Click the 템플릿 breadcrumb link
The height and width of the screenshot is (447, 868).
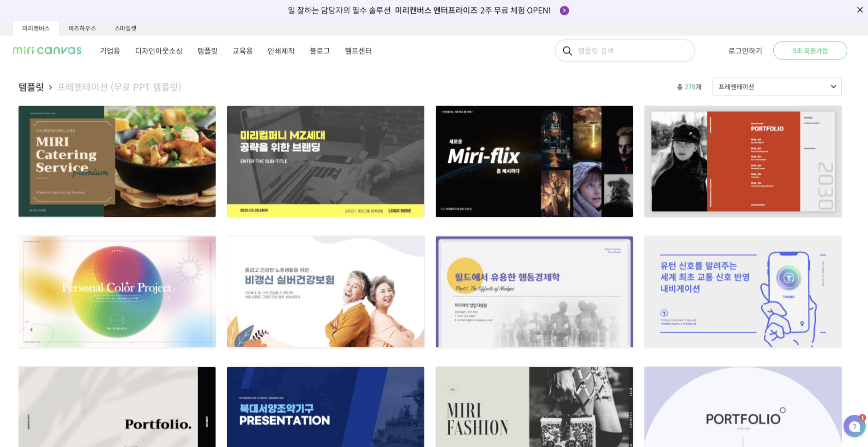point(31,87)
